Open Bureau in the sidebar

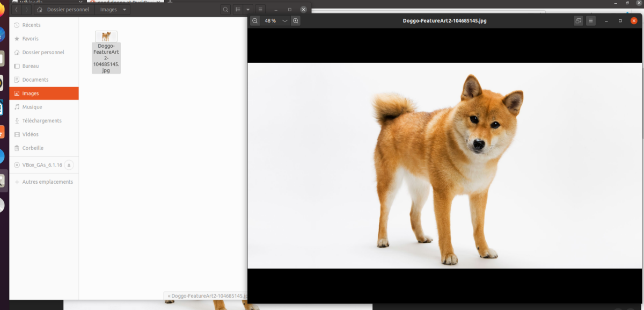click(44, 66)
